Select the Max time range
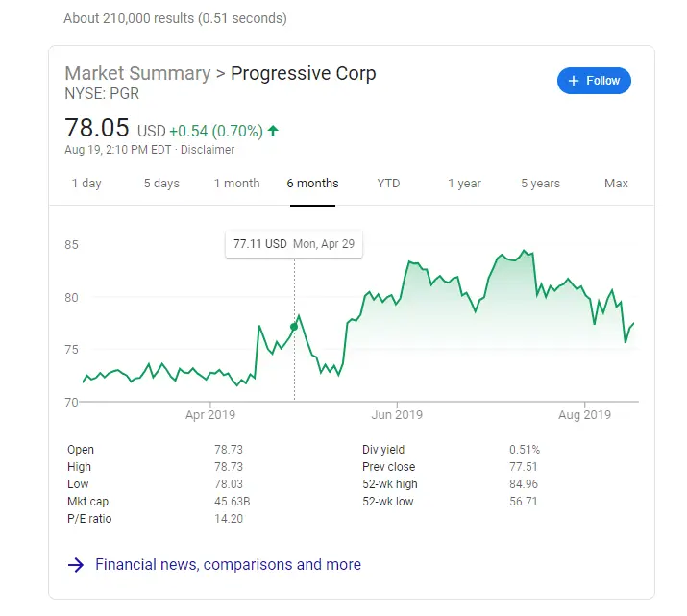Screen dimensions: 687x616 [x=616, y=184]
